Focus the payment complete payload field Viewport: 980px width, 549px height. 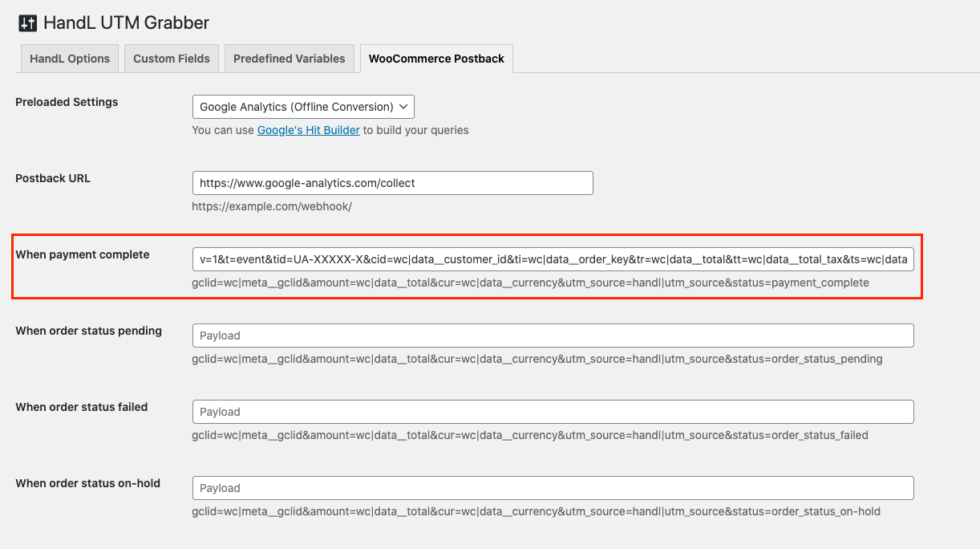click(553, 259)
